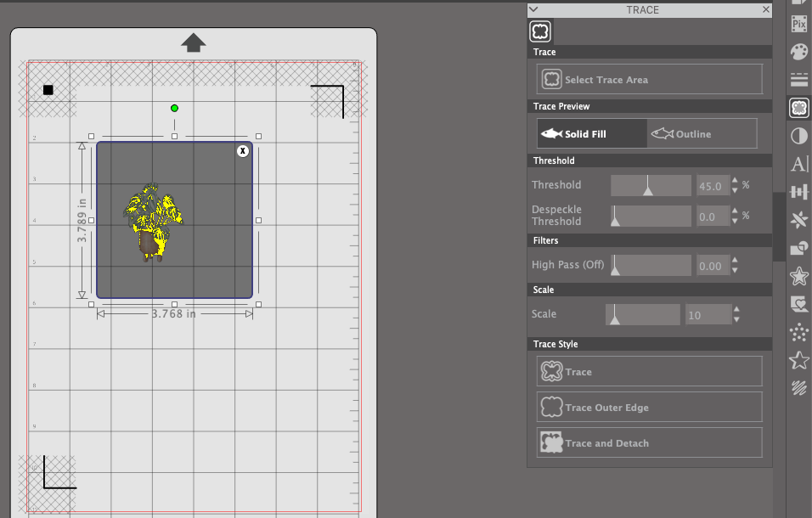Click the Scale slider
Viewport: 812px width, 518px height.
pos(643,314)
